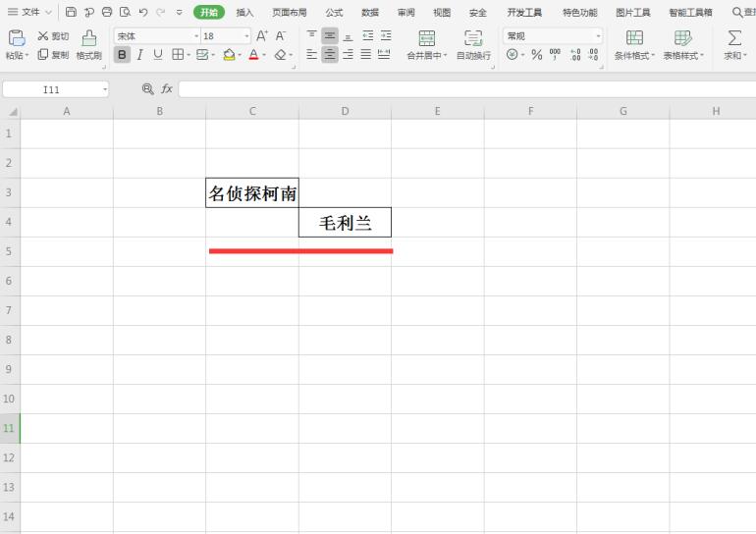
Task: Click the Cut (剪切) scissors button
Action: 53,36
